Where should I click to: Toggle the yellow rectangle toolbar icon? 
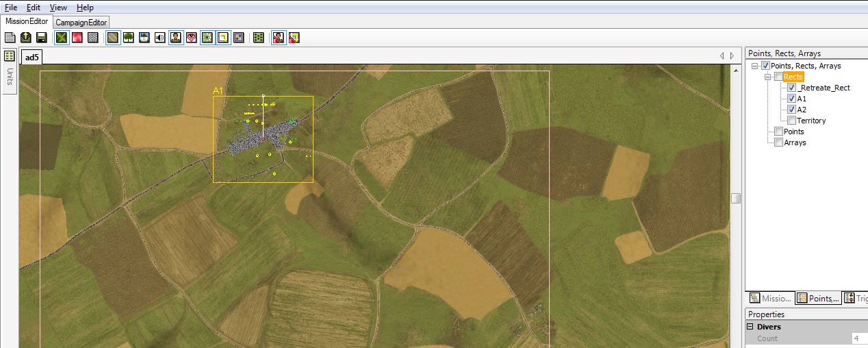(x=222, y=38)
